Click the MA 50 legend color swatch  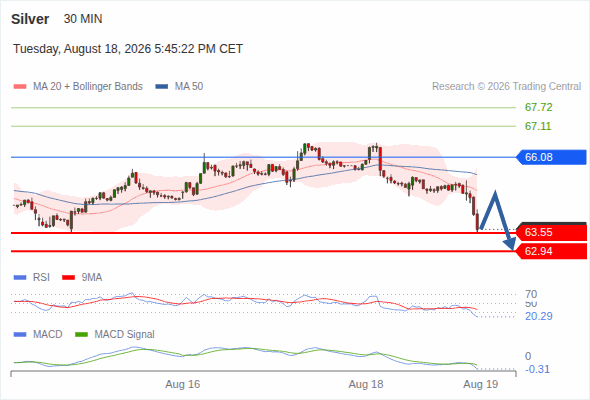162,87
